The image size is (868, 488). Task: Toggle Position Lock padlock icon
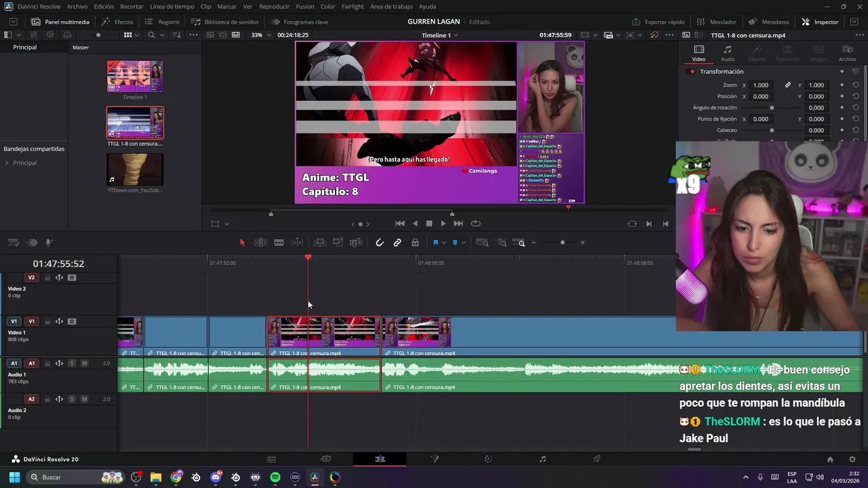[415, 243]
